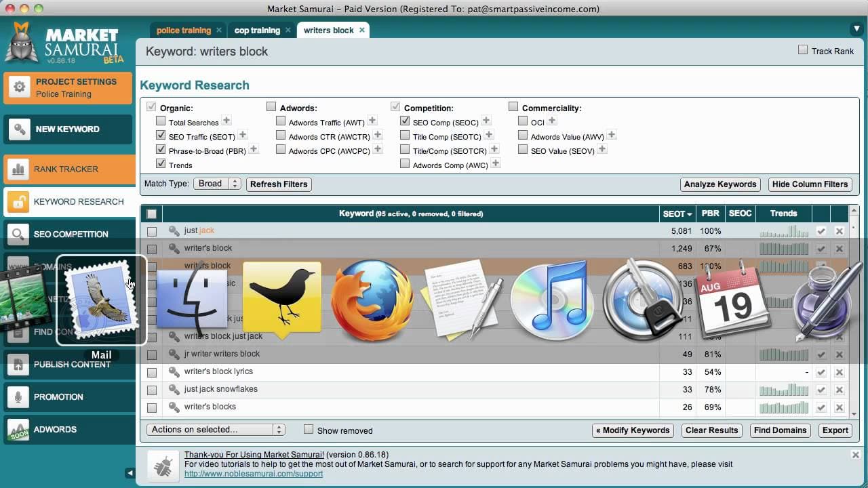Remove "just jack" using its X icon

click(840, 231)
